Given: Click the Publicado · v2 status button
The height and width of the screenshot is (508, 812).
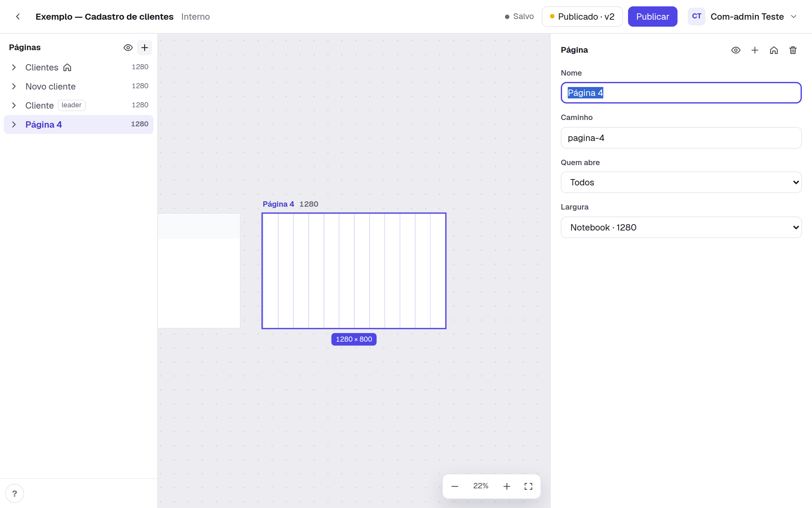Looking at the screenshot, I should (x=582, y=17).
